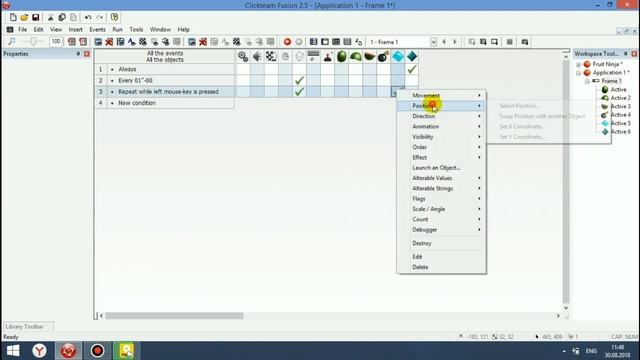
Task: Open the frame selector dropdown arrow
Action: [433, 42]
